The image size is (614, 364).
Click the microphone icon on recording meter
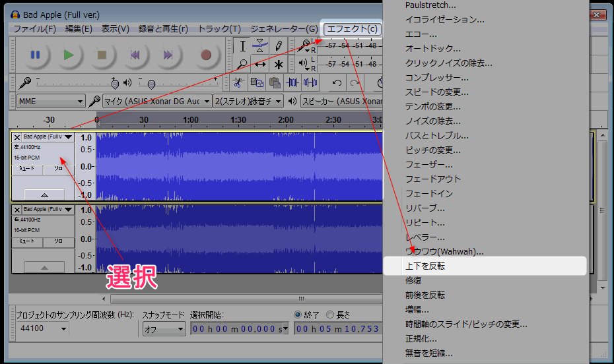pyautogui.click(x=304, y=45)
